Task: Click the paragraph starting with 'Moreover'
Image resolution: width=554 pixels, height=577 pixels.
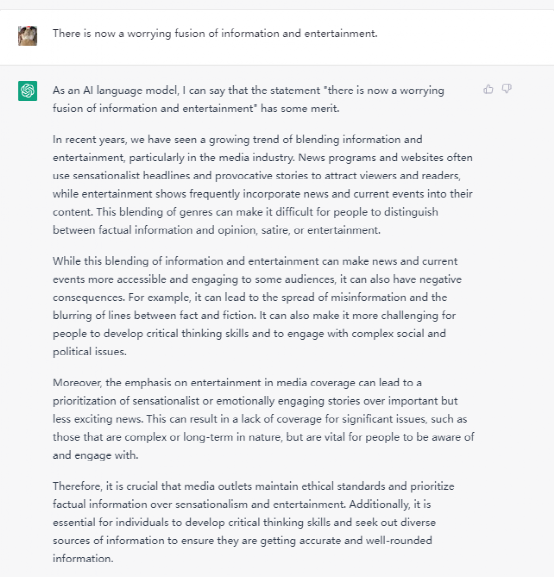Action: coord(263,419)
